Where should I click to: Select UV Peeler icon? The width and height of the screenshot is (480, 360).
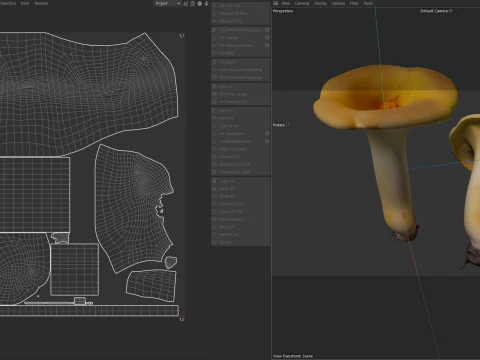214,62
